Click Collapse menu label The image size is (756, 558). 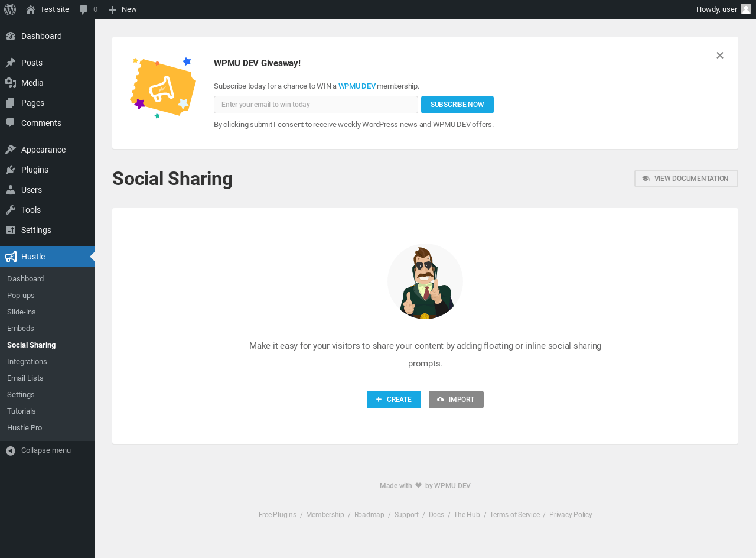point(46,450)
